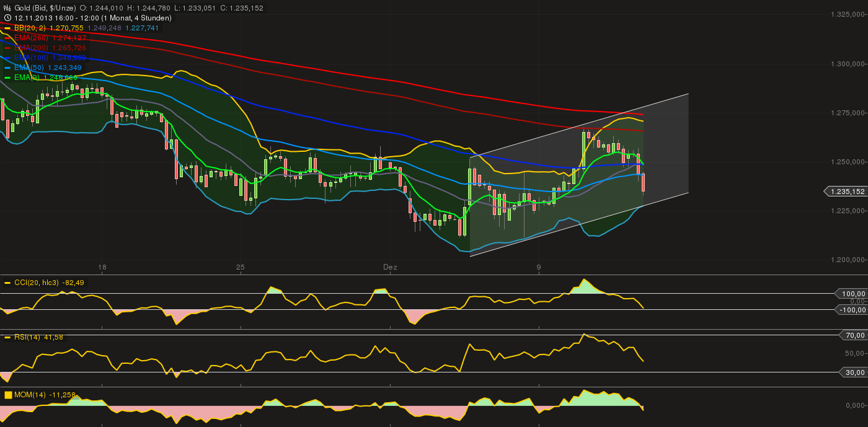The width and height of the screenshot is (868, 427).
Task: Click the light blue EMA(50) legend marker
Action: [x=7, y=68]
